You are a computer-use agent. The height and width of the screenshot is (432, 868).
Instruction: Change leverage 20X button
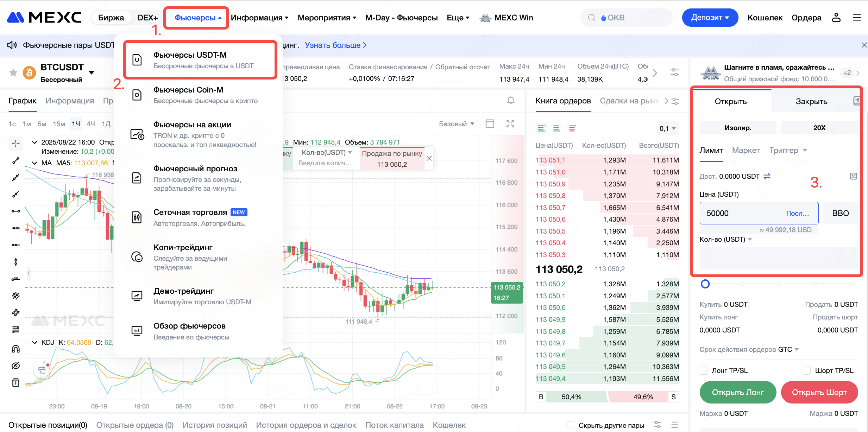pyautogui.click(x=819, y=128)
